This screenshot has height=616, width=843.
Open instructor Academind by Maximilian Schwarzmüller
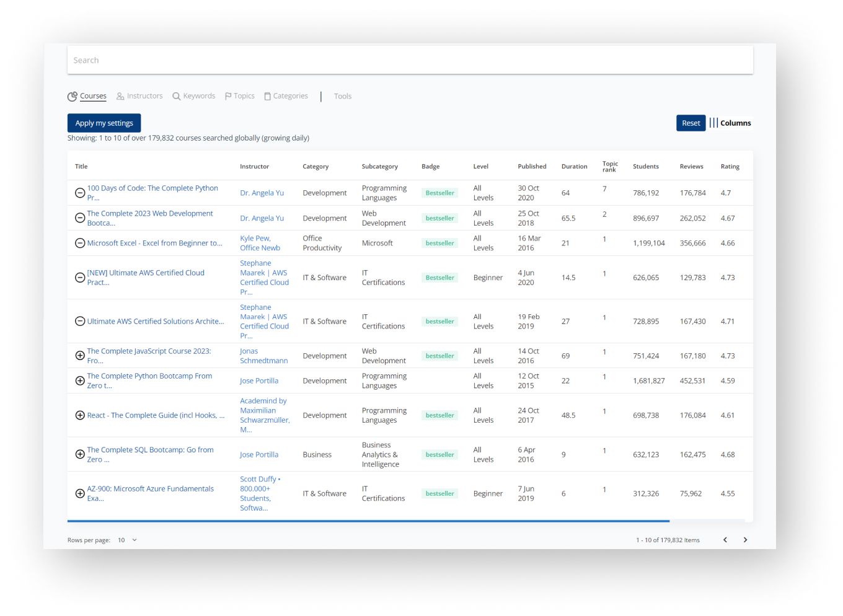[x=265, y=415]
